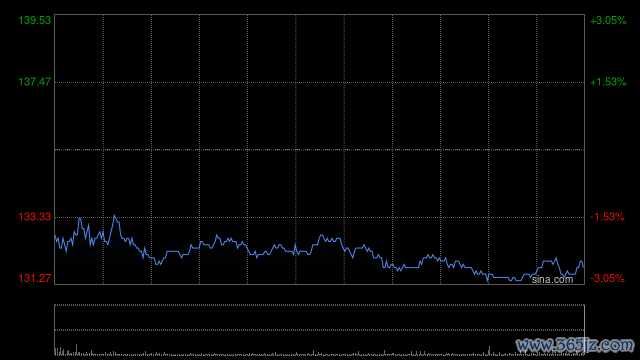Open the www.365jz.com watermark link
The height and width of the screenshot is (360, 640).
[x=575, y=345]
